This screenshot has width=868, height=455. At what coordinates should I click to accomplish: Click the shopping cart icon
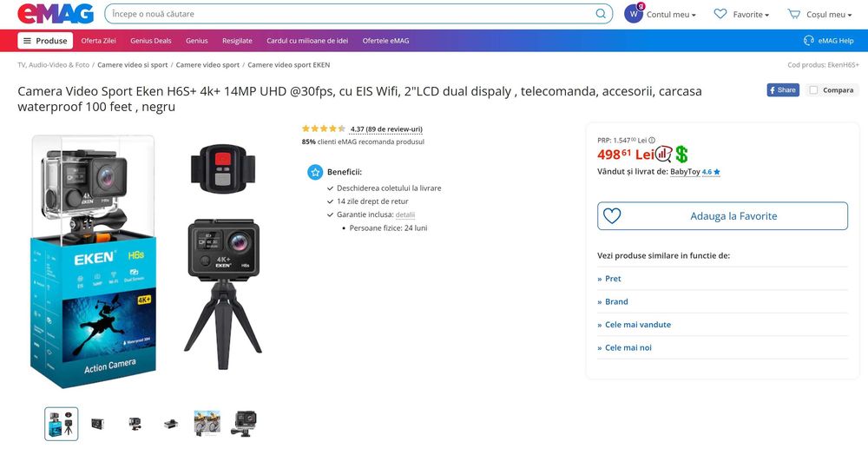(x=793, y=14)
